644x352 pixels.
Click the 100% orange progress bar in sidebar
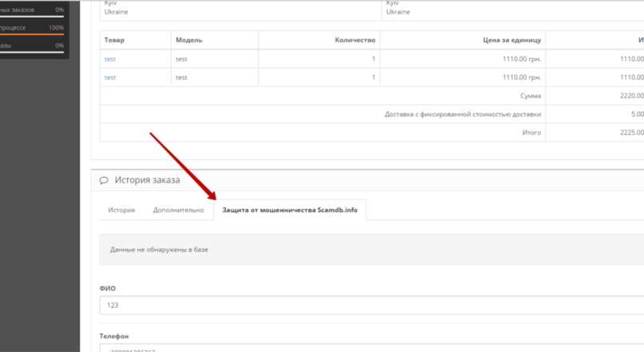32,34
